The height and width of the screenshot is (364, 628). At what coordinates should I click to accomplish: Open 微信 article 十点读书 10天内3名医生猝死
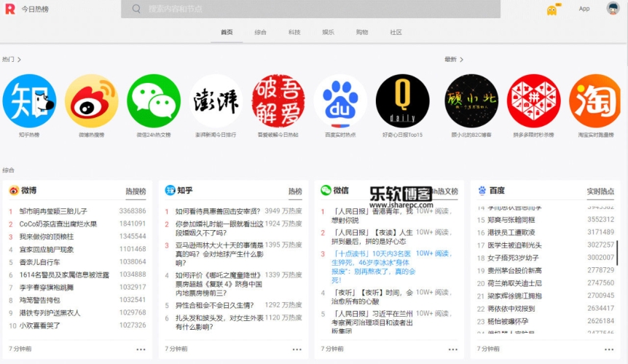coord(373,266)
